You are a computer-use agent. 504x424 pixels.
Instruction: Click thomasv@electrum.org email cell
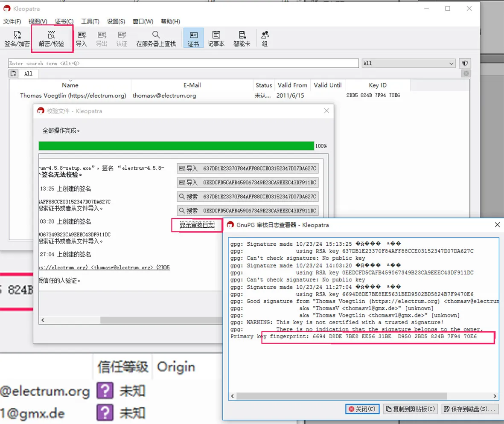pos(164,96)
